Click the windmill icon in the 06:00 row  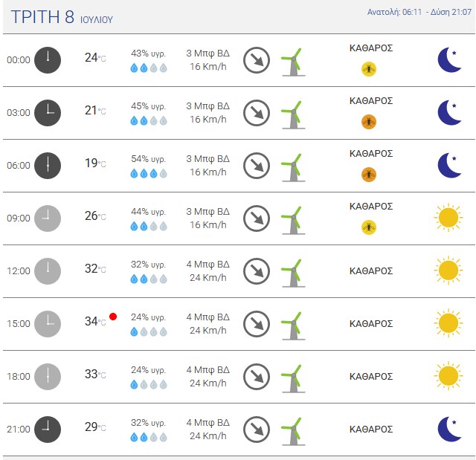pyautogui.click(x=293, y=165)
